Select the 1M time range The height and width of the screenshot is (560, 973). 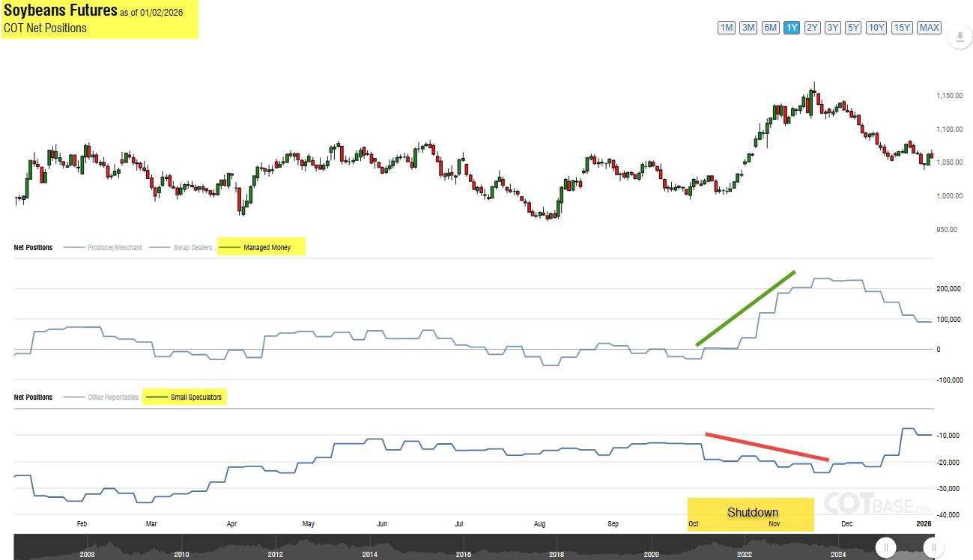pos(727,28)
